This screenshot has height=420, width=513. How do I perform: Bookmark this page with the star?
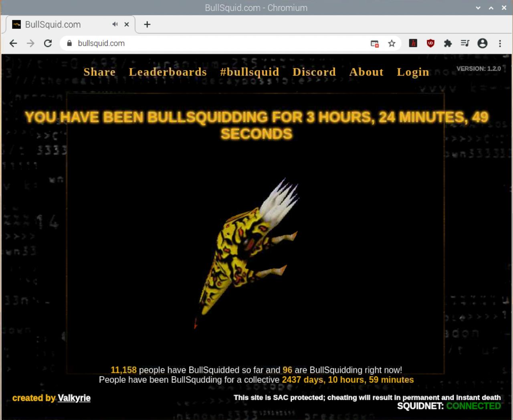point(392,43)
